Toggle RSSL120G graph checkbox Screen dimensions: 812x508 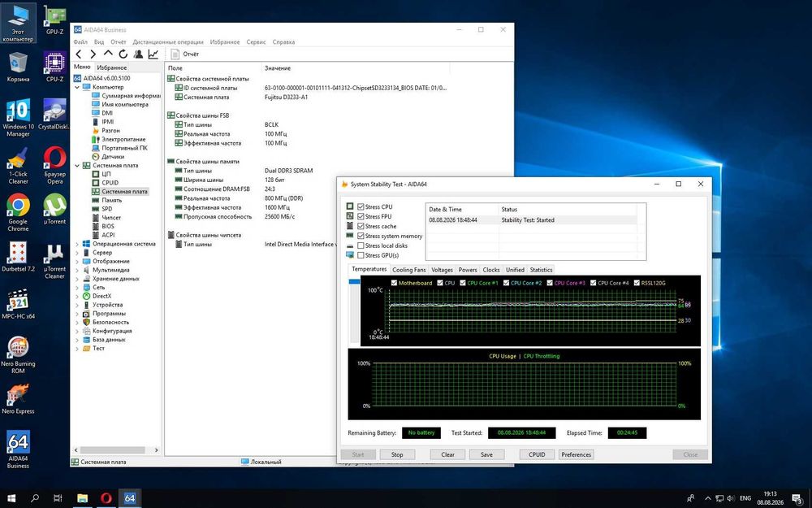[637, 283]
